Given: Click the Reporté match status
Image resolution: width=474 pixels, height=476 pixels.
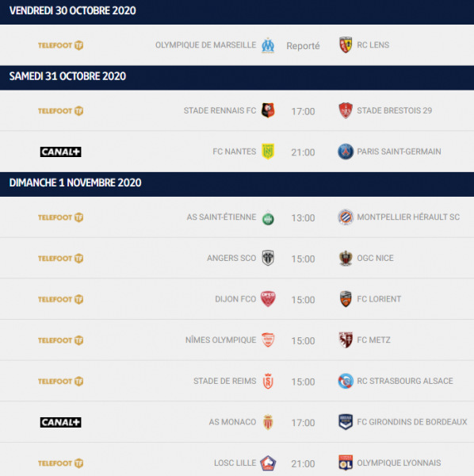Looking at the screenshot, I should click(303, 46).
